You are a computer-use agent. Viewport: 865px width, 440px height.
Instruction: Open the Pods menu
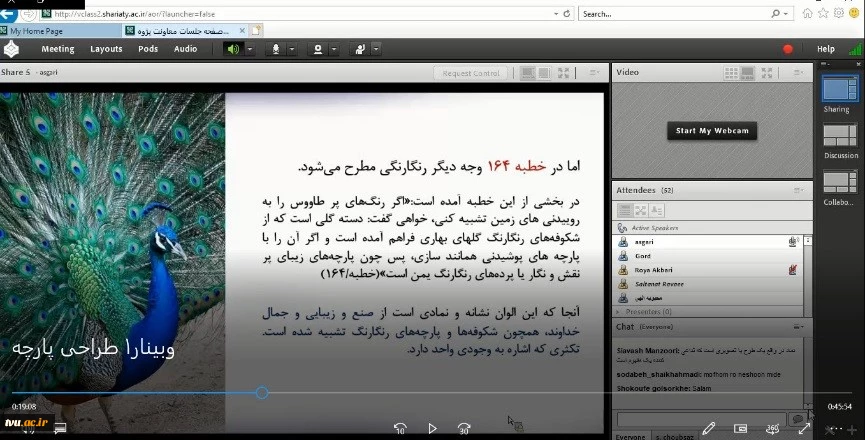point(148,49)
